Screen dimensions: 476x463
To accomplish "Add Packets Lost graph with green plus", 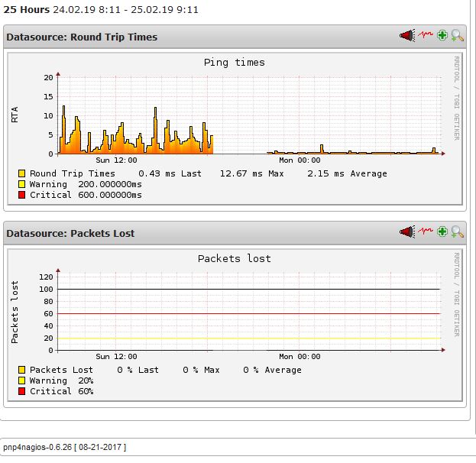I will coord(442,231).
